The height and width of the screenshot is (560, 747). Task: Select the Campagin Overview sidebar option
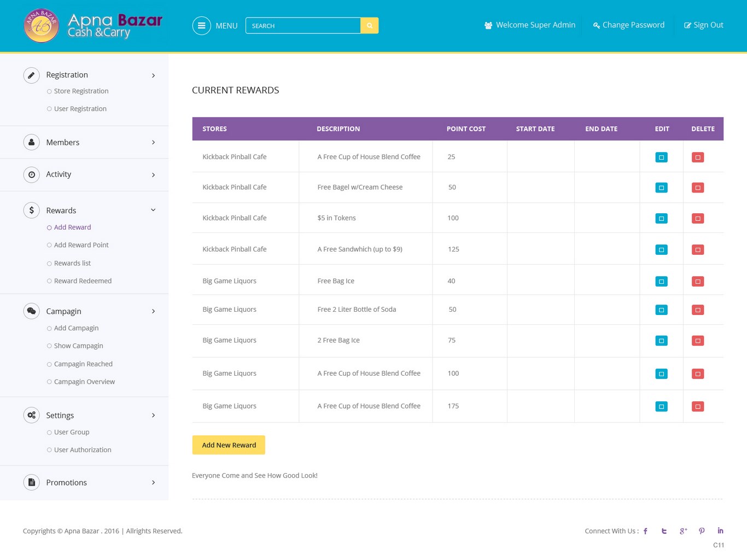tap(84, 382)
